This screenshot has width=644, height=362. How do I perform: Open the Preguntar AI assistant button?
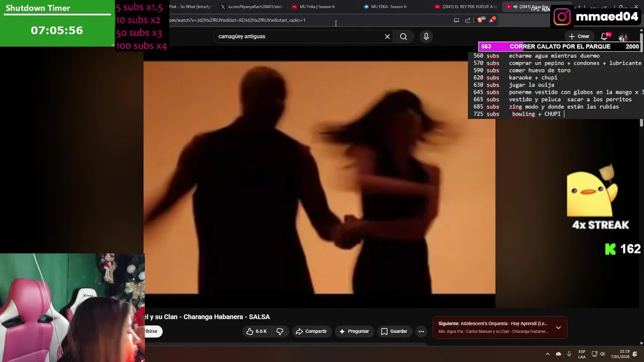click(x=354, y=331)
